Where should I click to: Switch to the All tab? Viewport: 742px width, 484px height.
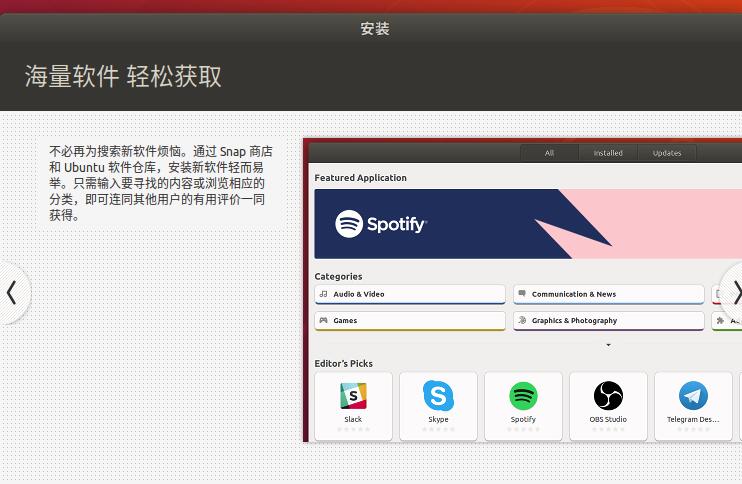pyautogui.click(x=549, y=153)
